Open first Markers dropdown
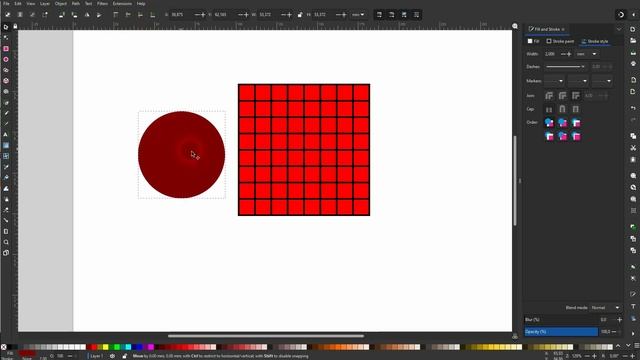 554,81
